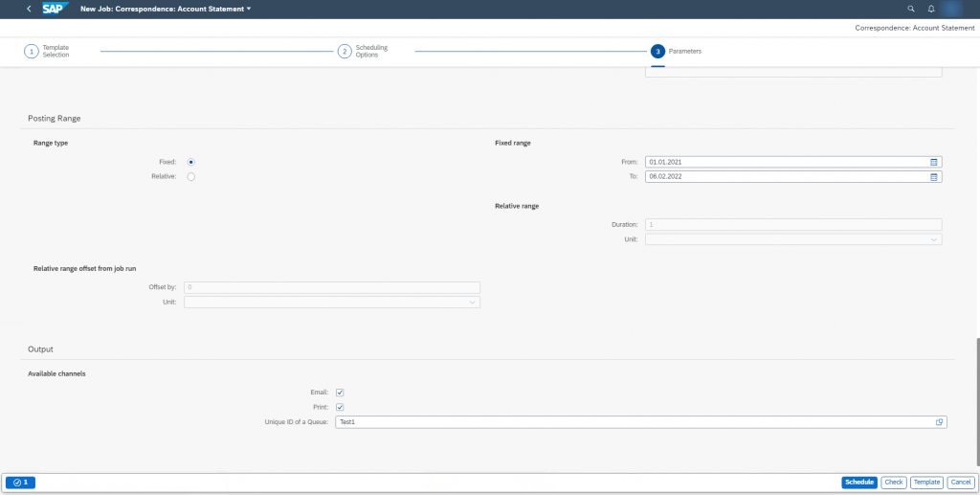Click the Duration input field
The height and width of the screenshot is (495, 980).
click(x=793, y=224)
